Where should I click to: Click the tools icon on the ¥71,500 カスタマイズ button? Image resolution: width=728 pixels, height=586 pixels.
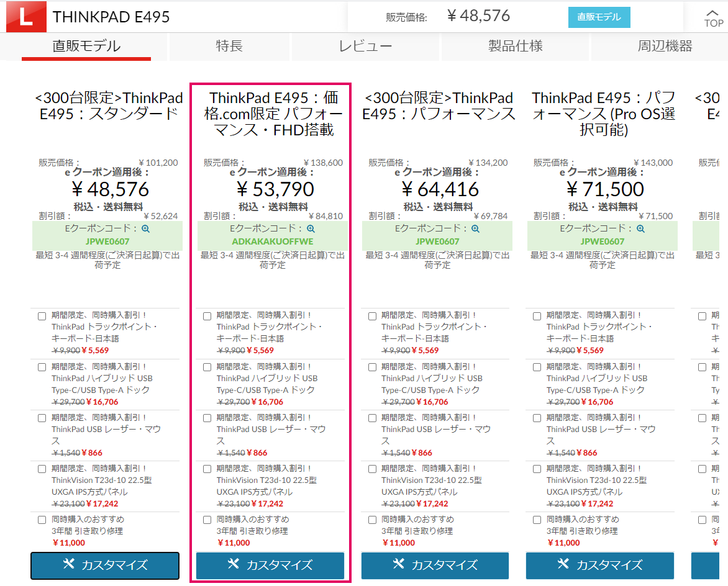tap(563, 564)
